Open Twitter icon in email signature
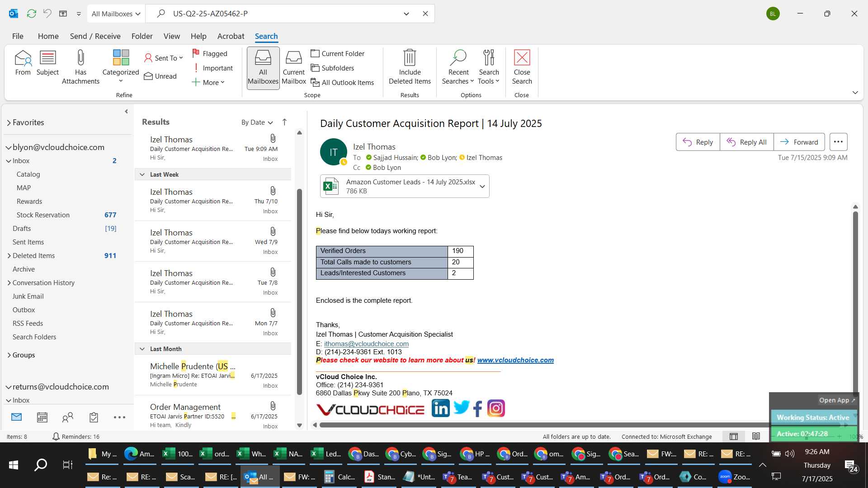Image resolution: width=868 pixels, height=488 pixels. coord(461,408)
